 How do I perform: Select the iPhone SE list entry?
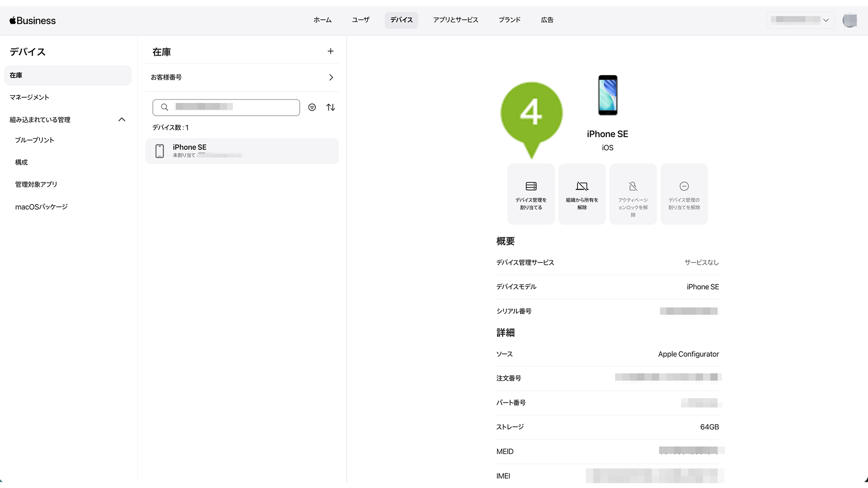click(x=242, y=151)
